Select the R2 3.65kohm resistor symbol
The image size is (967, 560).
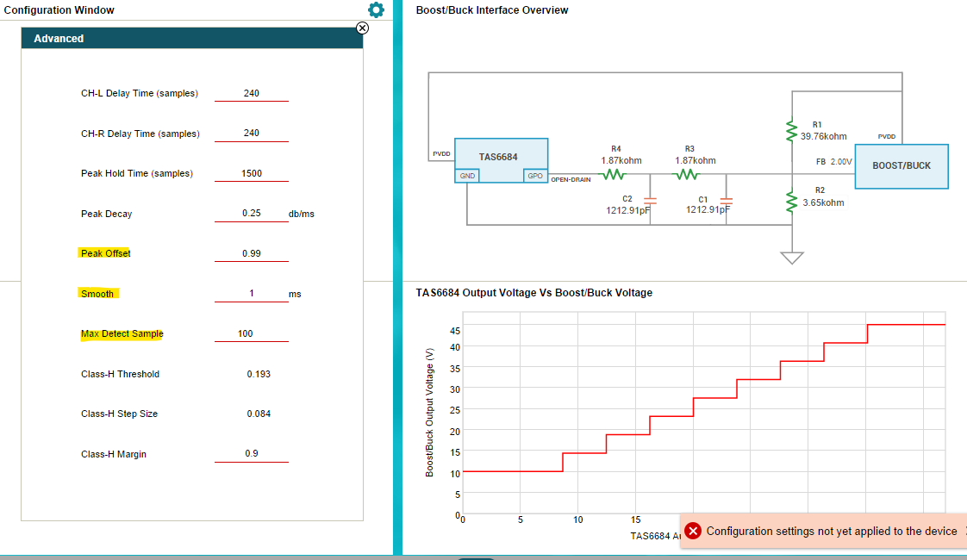coord(792,202)
